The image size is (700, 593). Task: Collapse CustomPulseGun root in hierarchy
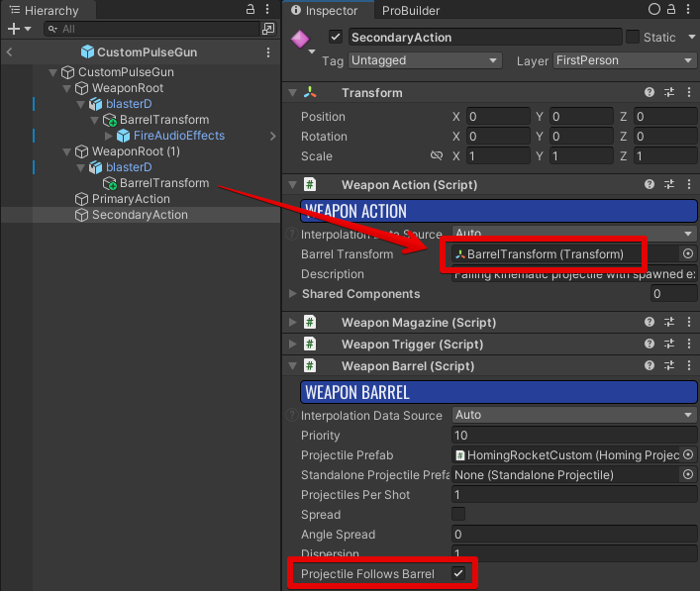click(x=53, y=72)
